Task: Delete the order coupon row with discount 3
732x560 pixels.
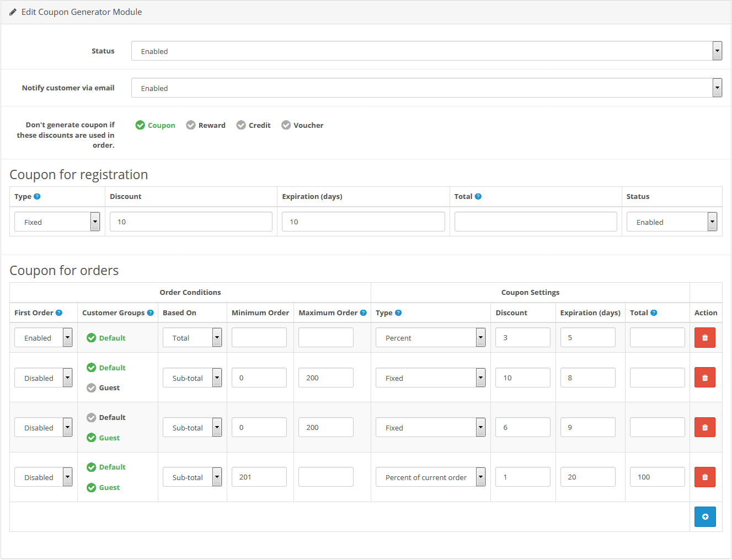Action: coord(705,337)
